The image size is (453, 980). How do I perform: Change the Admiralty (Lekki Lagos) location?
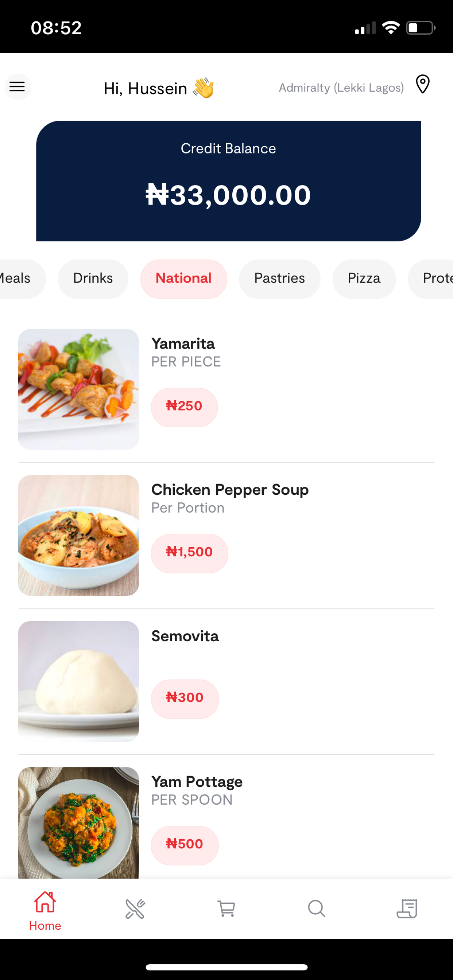(x=341, y=88)
